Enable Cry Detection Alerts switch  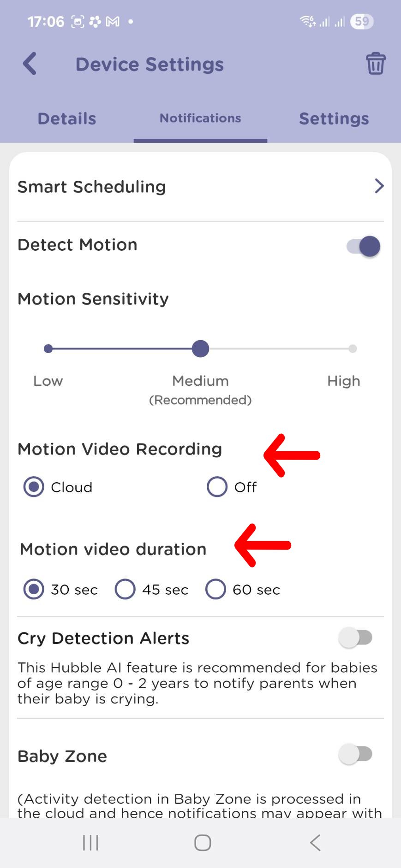355,638
